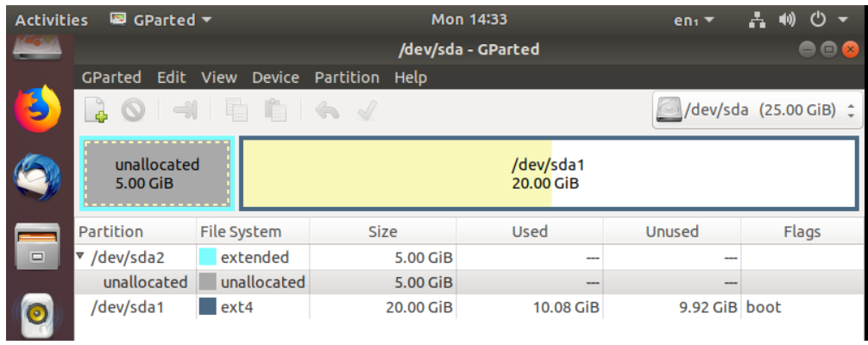Click the 20.00 GiB size cell in table
The image size is (868, 345).
(x=418, y=307)
